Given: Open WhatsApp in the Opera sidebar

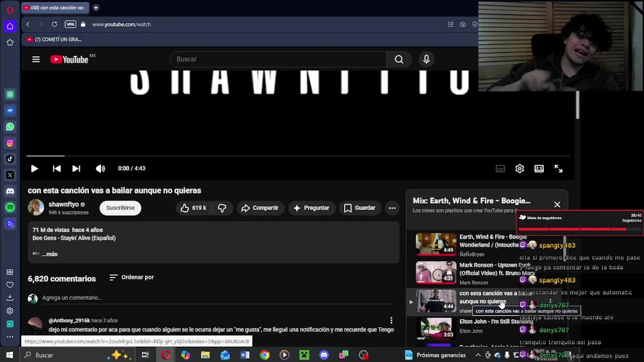Looking at the screenshot, I should coord(10,127).
